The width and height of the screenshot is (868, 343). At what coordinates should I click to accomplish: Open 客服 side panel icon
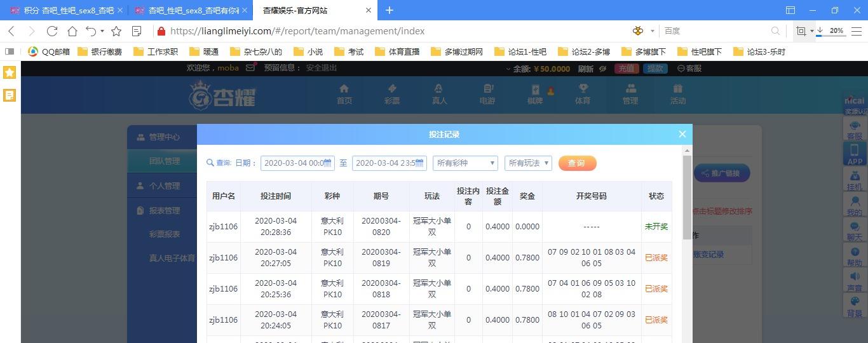point(855,130)
